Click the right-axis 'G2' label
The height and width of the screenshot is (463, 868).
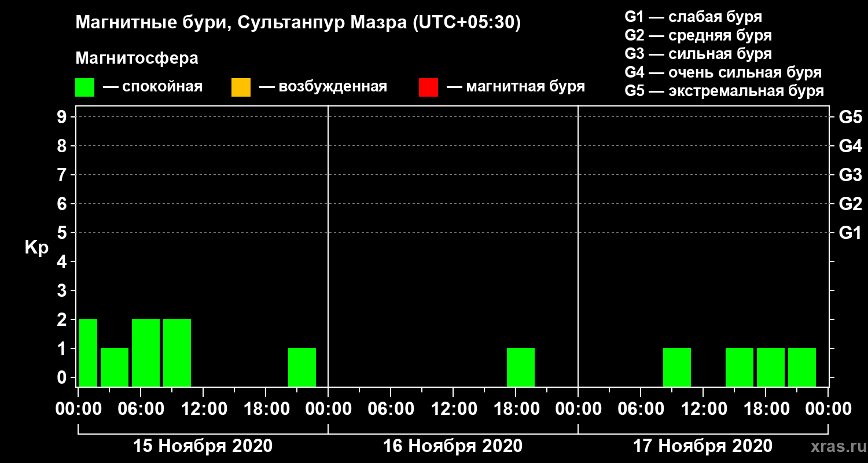click(850, 204)
